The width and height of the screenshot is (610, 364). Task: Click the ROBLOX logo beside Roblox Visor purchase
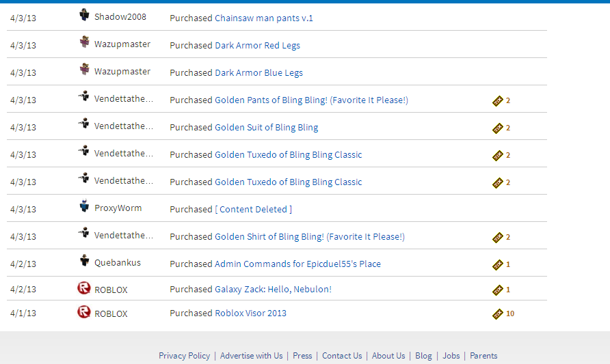point(84,312)
